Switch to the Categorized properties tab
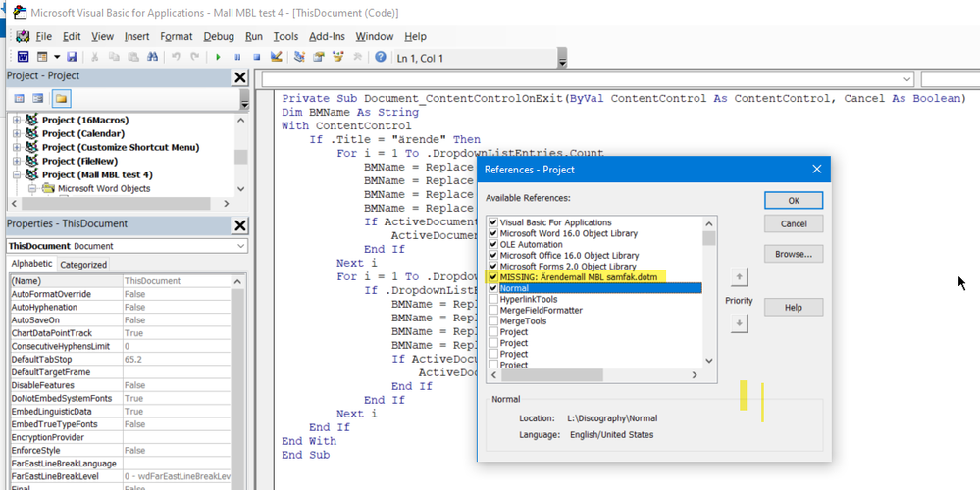The width and height of the screenshot is (980, 490). [x=83, y=264]
